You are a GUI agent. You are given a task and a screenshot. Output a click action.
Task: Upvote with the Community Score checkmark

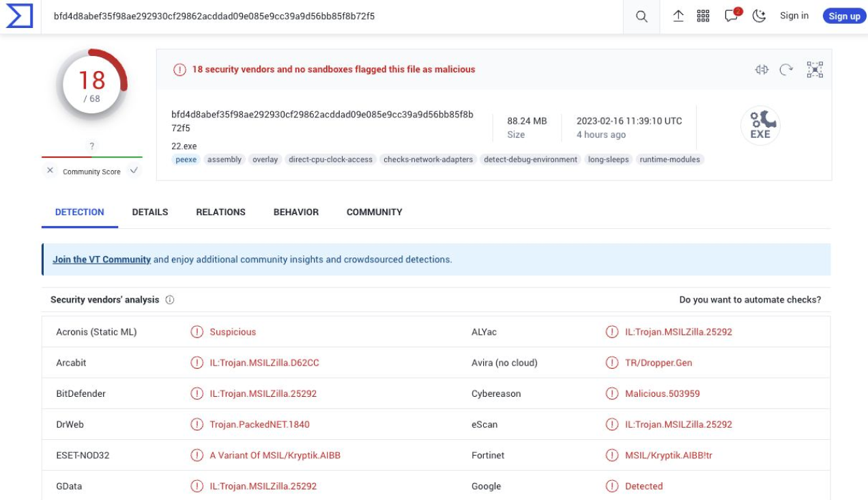tap(134, 171)
